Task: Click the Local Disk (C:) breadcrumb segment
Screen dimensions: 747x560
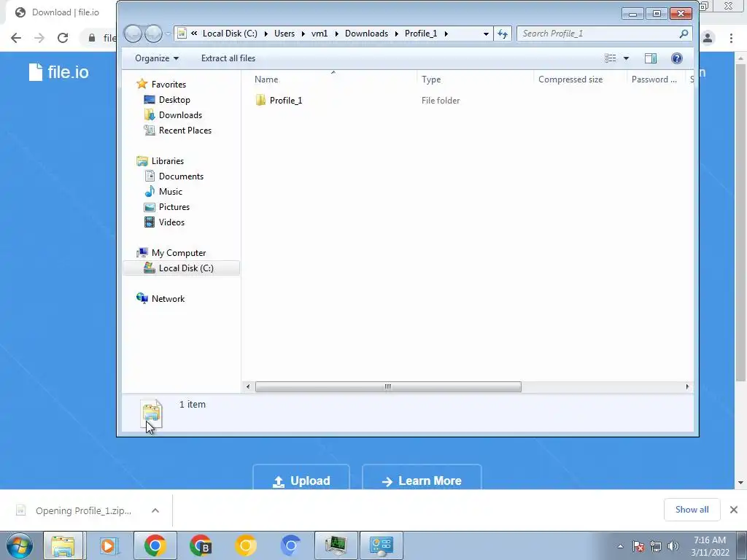Action: click(x=230, y=34)
